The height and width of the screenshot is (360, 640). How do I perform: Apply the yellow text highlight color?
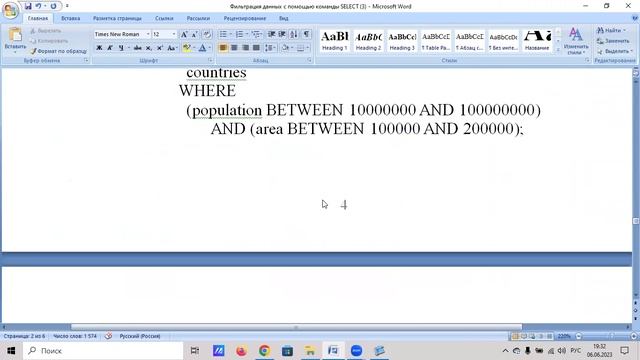click(187, 48)
